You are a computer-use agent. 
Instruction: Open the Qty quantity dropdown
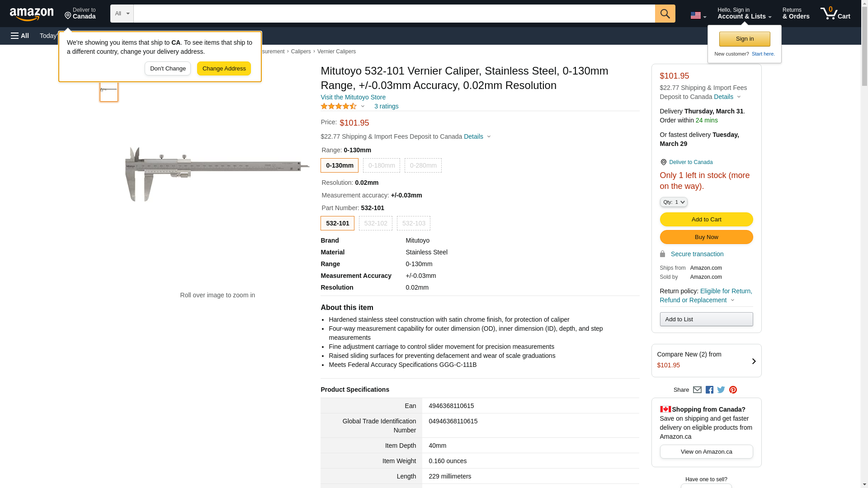673,202
